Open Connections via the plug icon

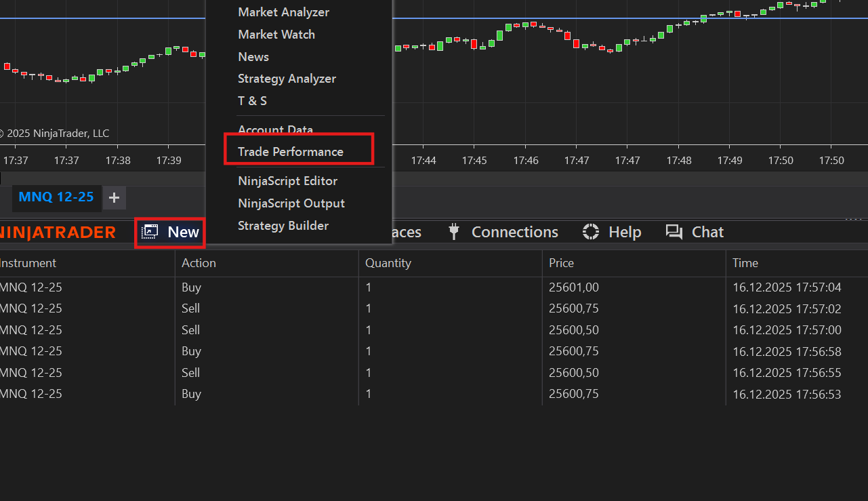pos(453,231)
